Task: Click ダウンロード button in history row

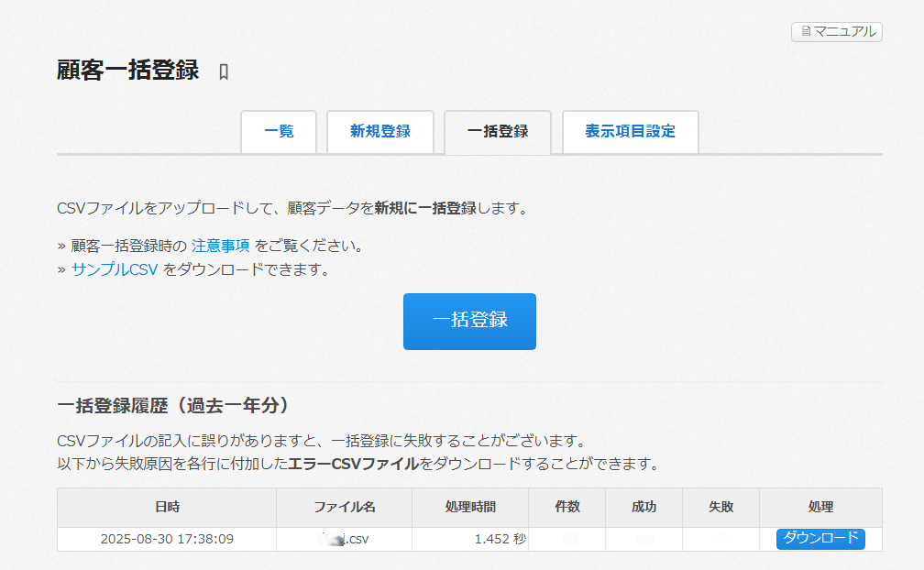Action: (x=820, y=539)
